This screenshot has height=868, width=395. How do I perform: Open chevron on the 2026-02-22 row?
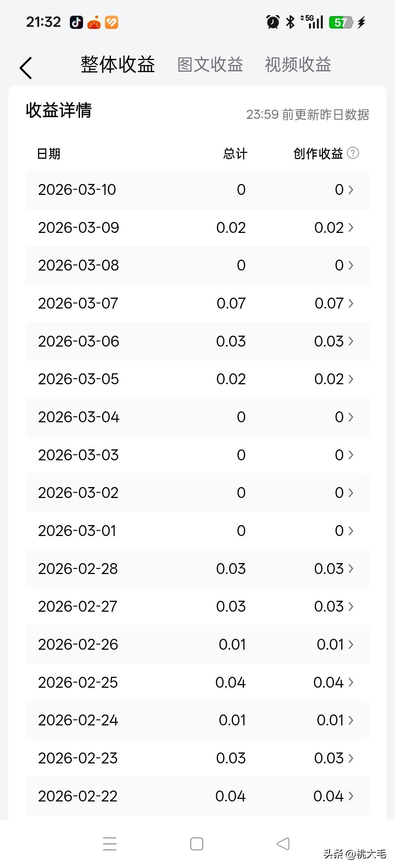pyautogui.click(x=351, y=796)
